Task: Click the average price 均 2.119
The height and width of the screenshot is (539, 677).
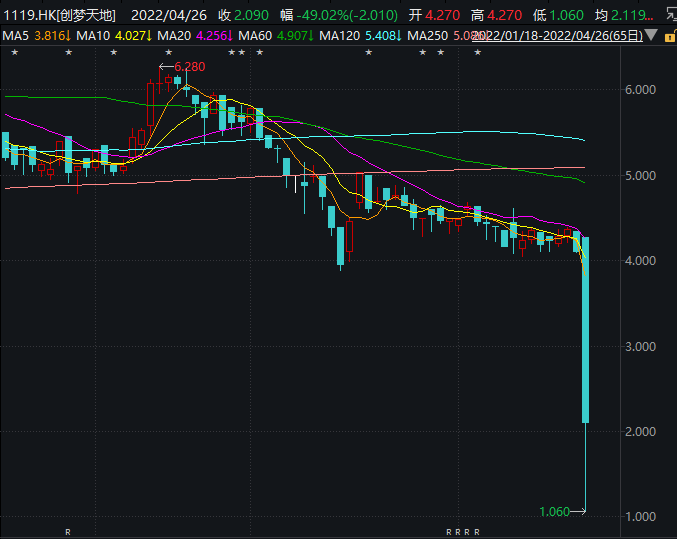Action: [624, 16]
